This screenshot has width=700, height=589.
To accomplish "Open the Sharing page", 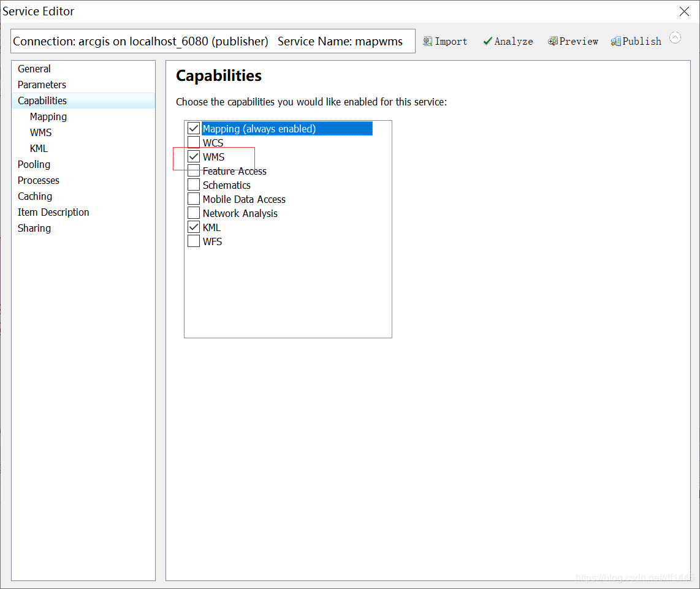I will coord(83,228).
